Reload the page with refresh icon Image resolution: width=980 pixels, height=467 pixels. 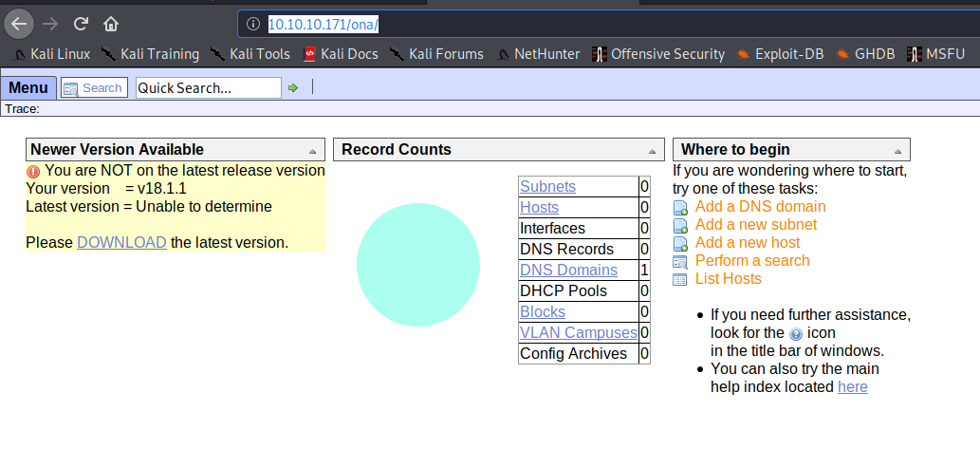[x=81, y=23]
